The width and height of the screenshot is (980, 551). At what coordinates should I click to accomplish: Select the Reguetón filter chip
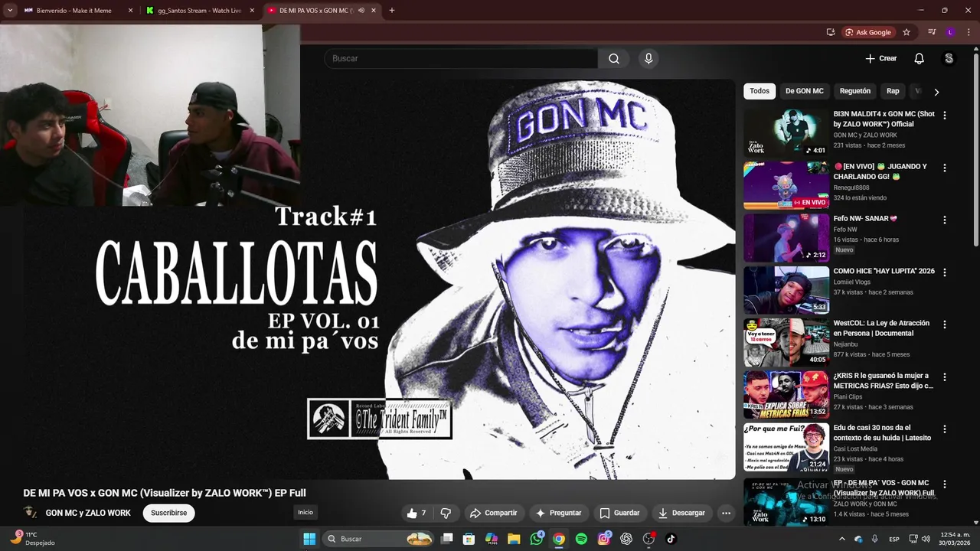click(x=855, y=91)
